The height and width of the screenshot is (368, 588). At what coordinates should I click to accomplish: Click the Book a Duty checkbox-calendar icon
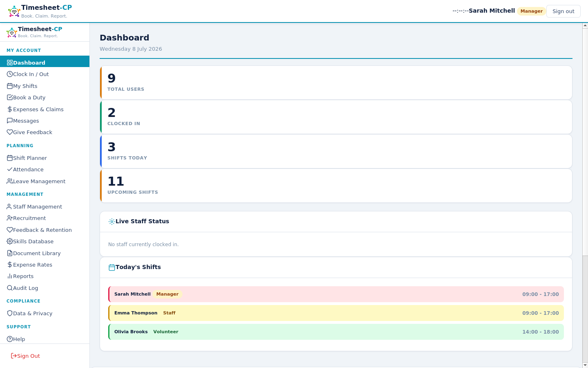tap(10, 97)
